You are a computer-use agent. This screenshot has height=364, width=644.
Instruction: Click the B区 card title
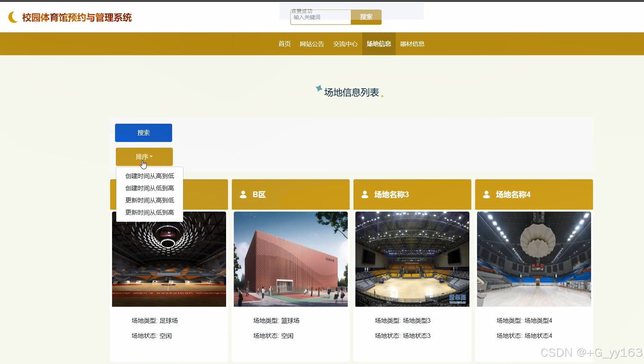259,195
